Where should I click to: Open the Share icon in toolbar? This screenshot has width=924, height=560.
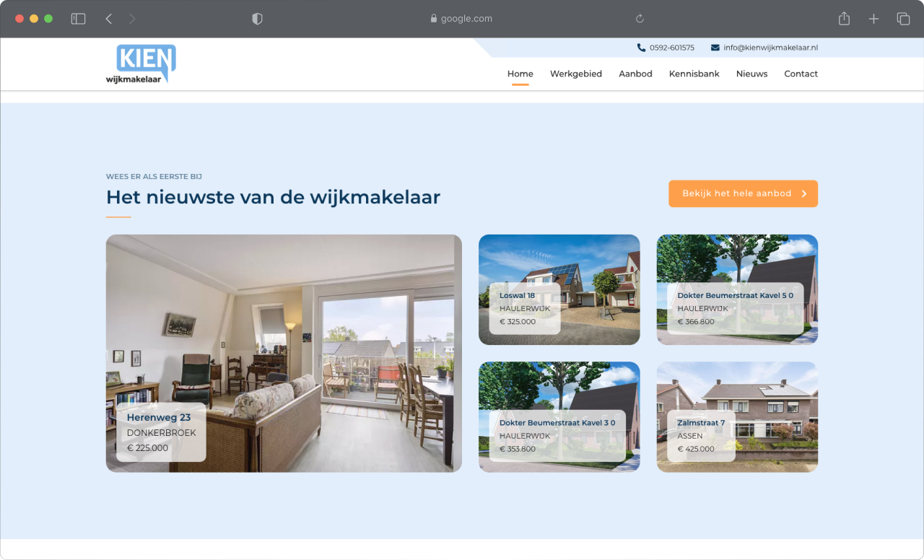tap(844, 19)
